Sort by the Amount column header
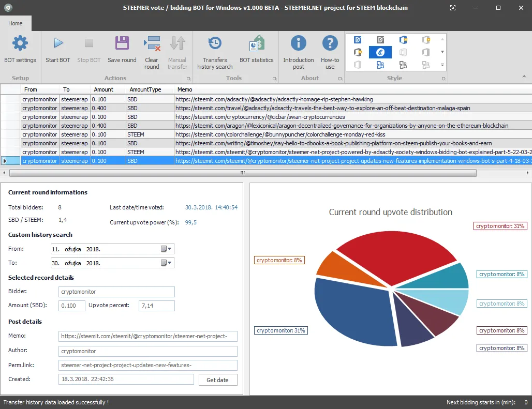This screenshot has width=532, height=409. pos(108,89)
